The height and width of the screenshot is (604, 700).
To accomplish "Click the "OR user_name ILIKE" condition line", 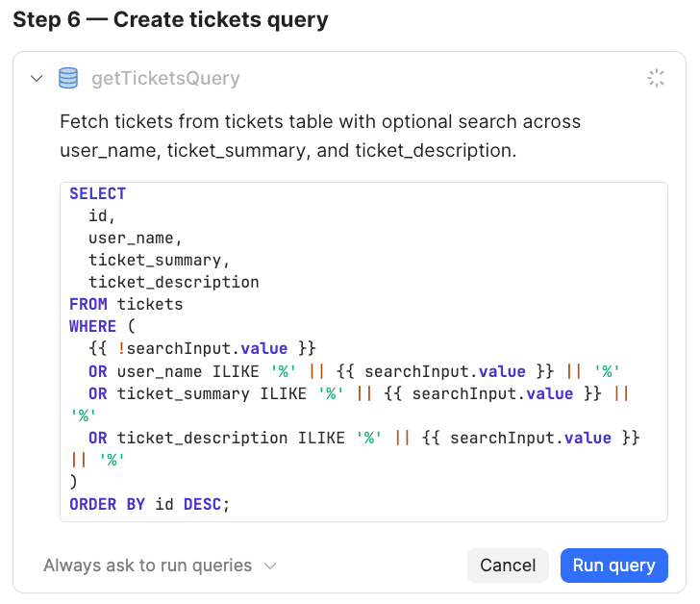I will pyautogui.click(x=356, y=371).
